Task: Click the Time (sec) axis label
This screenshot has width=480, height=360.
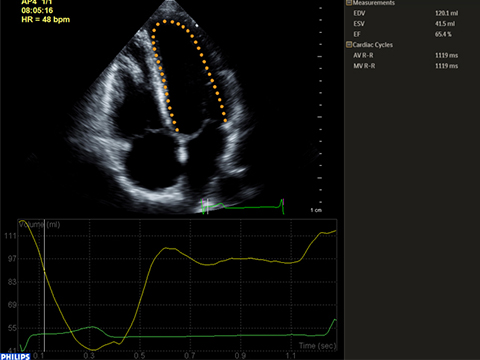Action: tap(317, 346)
